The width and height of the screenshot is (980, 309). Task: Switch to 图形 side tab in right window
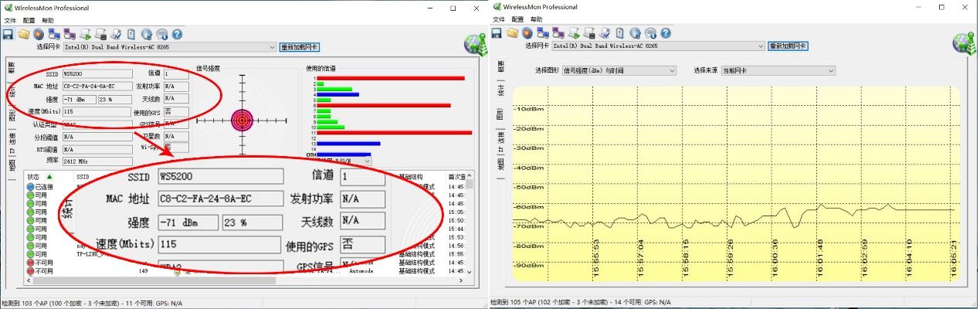(x=500, y=114)
